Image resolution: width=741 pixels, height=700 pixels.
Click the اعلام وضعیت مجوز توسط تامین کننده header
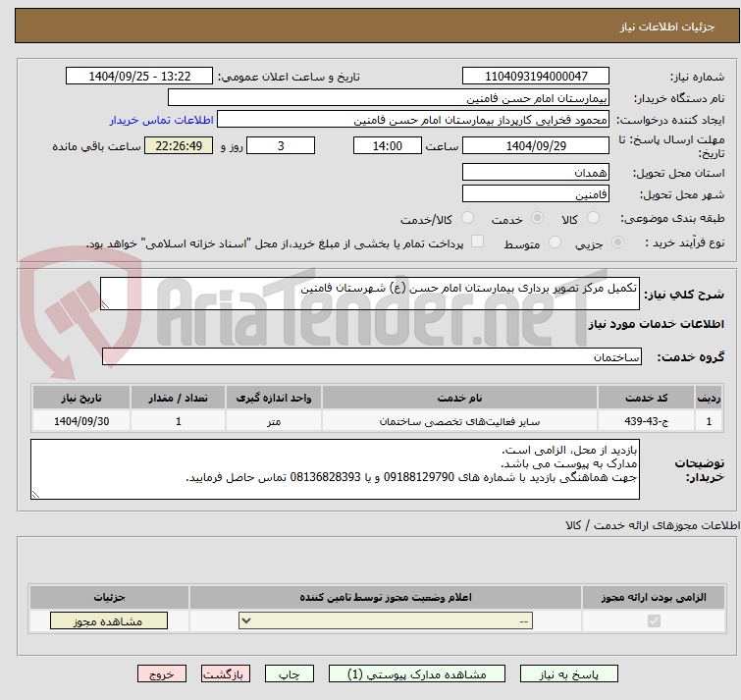[x=386, y=597]
